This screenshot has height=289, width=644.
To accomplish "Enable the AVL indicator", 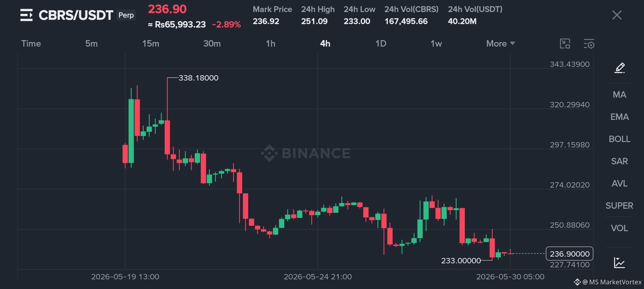I will [x=619, y=183].
